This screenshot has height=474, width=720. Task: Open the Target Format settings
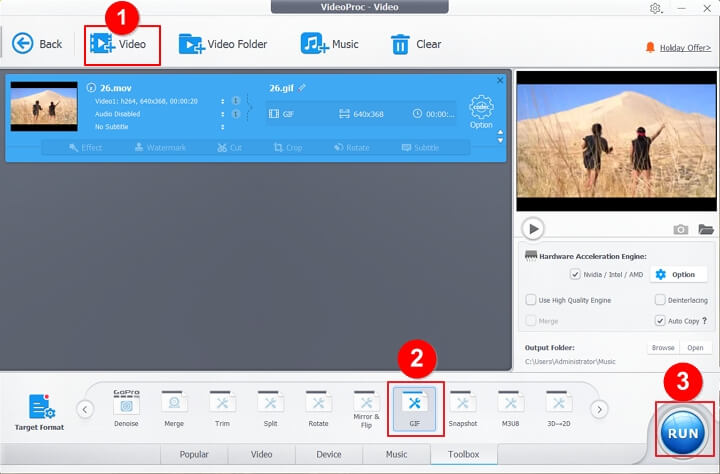tap(39, 412)
